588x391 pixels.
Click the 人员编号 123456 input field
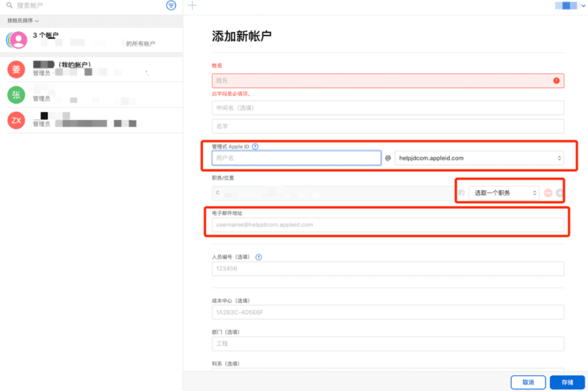click(x=387, y=269)
